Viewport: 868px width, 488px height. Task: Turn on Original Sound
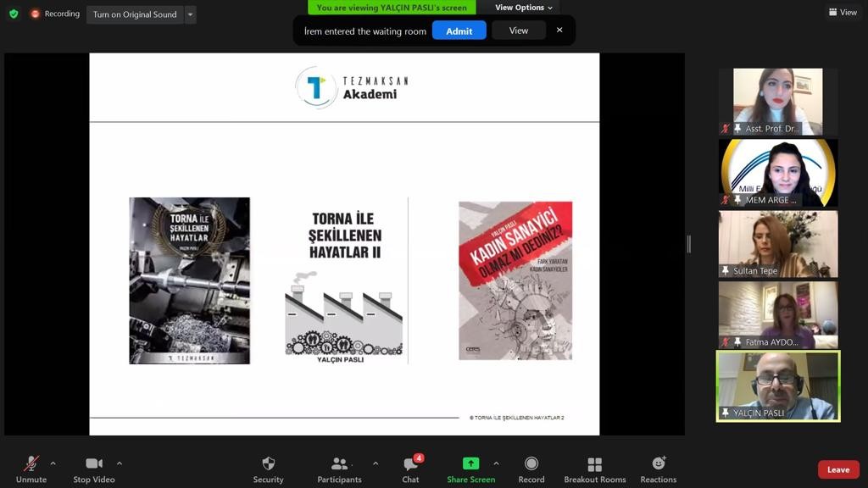(x=135, y=14)
